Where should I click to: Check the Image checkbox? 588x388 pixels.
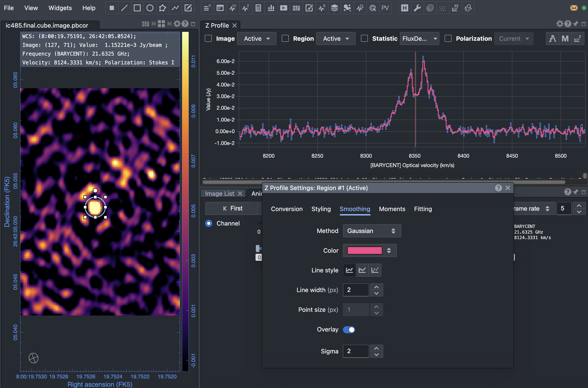(208, 38)
